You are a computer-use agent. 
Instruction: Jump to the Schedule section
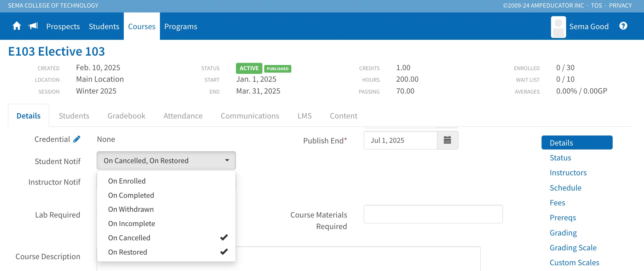point(566,188)
